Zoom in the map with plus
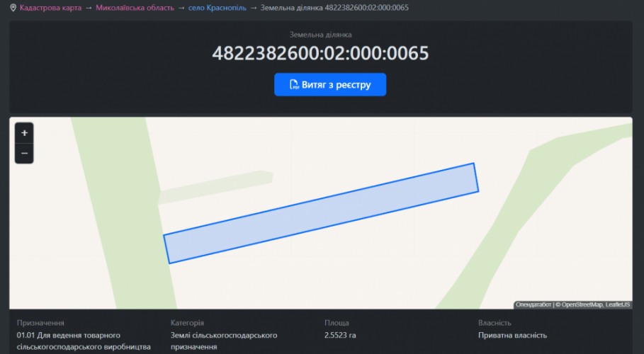644x354 pixels. pyautogui.click(x=24, y=133)
